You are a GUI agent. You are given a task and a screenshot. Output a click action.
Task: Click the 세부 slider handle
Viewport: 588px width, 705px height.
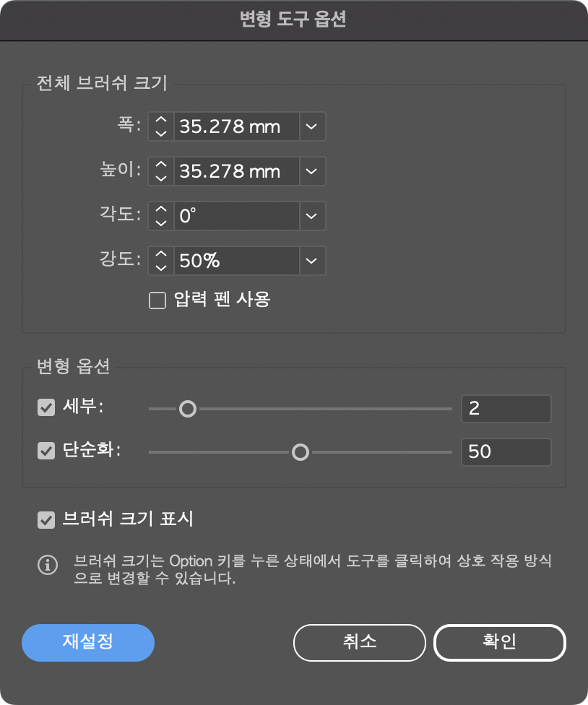tap(188, 409)
